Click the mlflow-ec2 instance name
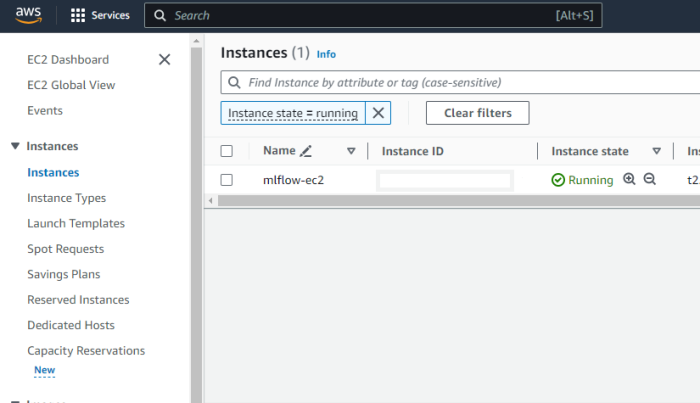700x403 pixels. (x=293, y=180)
